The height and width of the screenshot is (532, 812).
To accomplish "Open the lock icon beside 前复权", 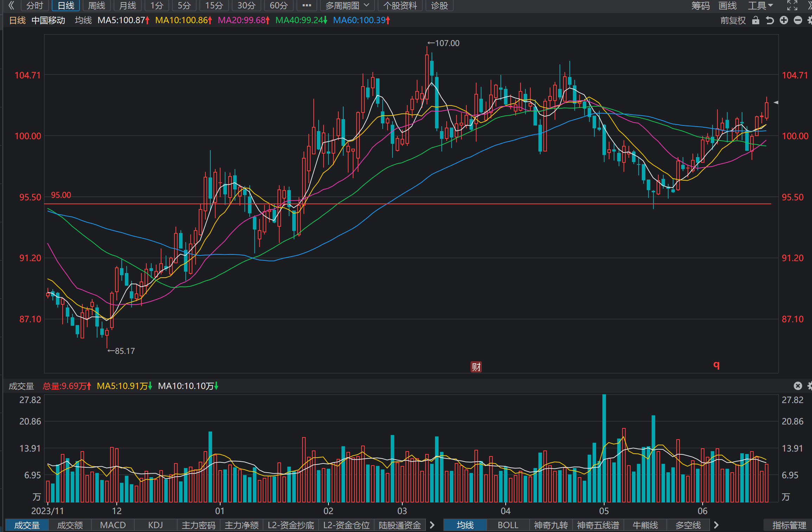I will (x=755, y=20).
